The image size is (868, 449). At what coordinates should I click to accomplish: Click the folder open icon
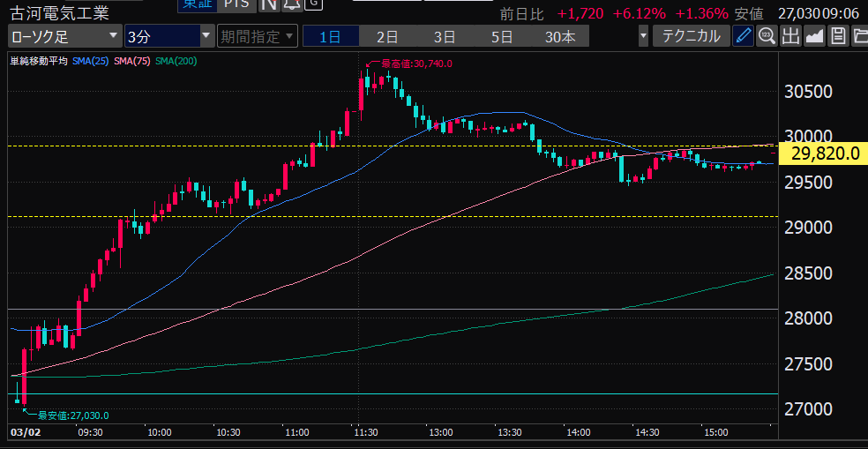(x=859, y=36)
